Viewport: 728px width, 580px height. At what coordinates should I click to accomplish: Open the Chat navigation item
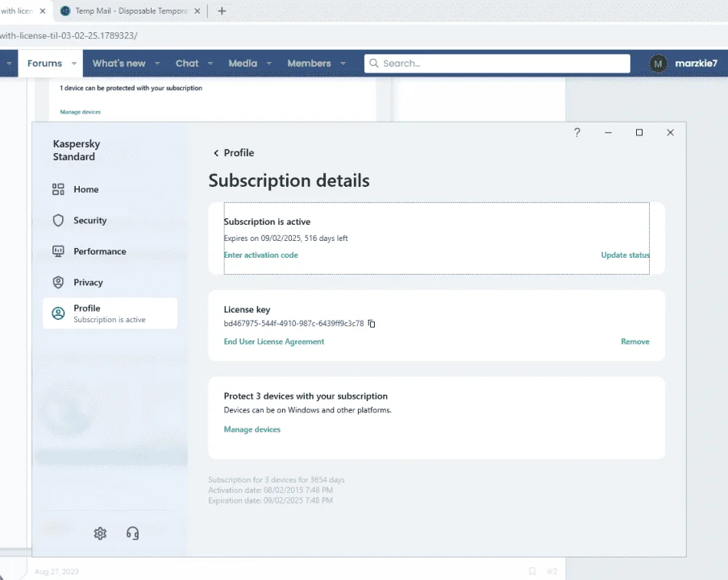coord(187,64)
